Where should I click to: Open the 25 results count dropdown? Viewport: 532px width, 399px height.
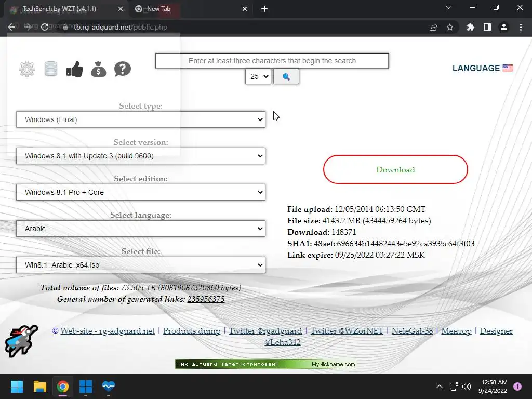tap(258, 76)
